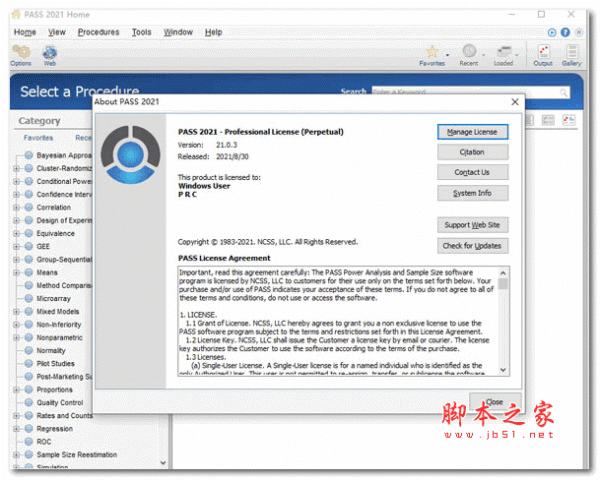
Task: Open the Tools menu
Action: (x=142, y=32)
